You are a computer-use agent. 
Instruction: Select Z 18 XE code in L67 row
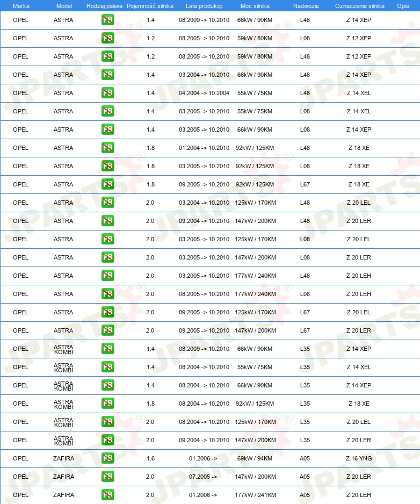359,184
